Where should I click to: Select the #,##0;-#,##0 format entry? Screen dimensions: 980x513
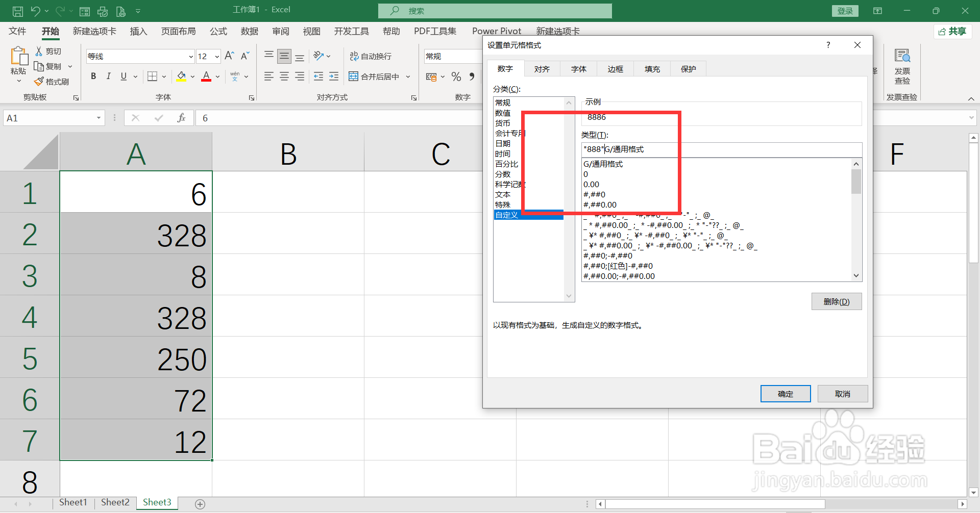(608, 256)
